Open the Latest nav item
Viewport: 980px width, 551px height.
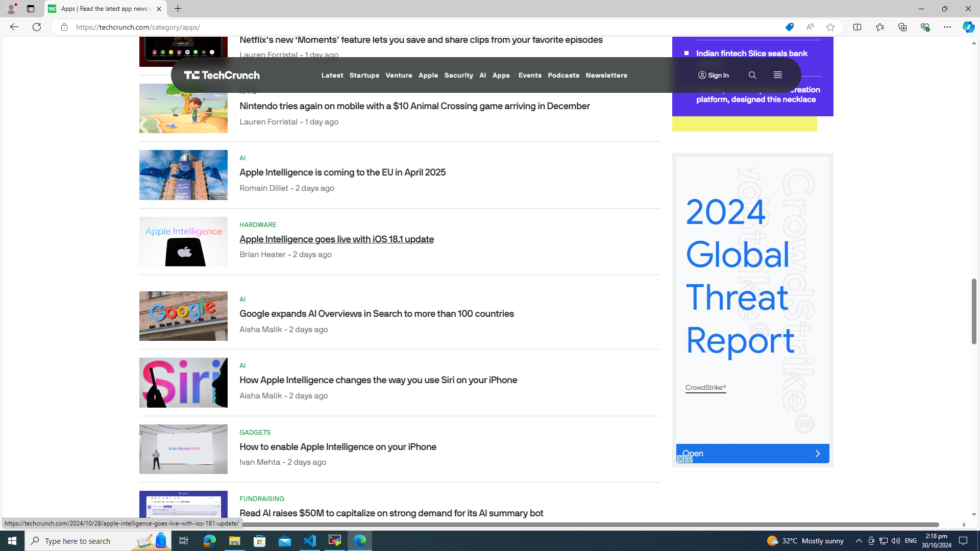pyautogui.click(x=332, y=76)
